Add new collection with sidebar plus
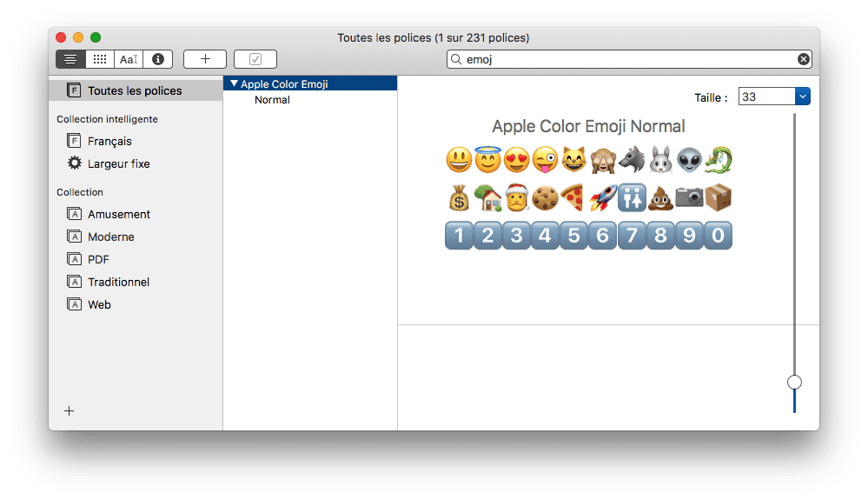This screenshot has width=868, height=500. (69, 410)
